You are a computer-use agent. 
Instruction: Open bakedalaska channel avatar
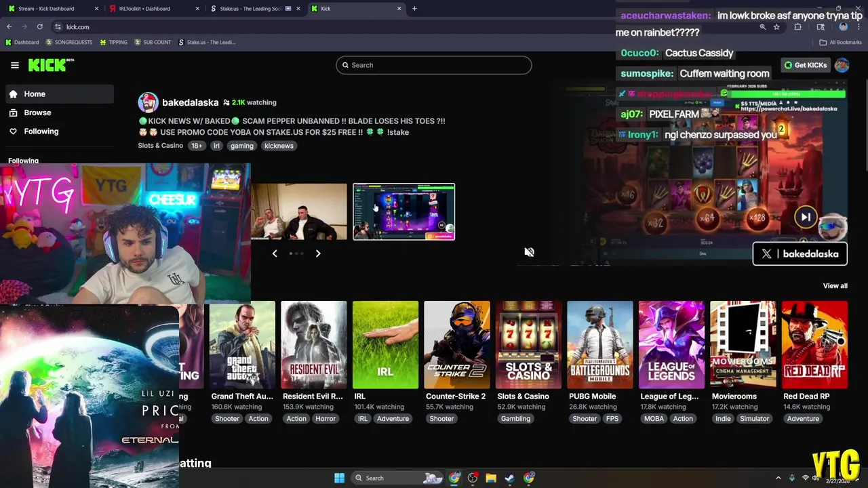[148, 102]
